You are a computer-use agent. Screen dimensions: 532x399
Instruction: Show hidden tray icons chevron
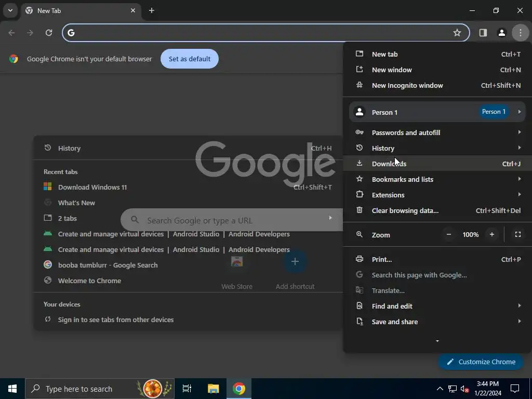click(440, 389)
